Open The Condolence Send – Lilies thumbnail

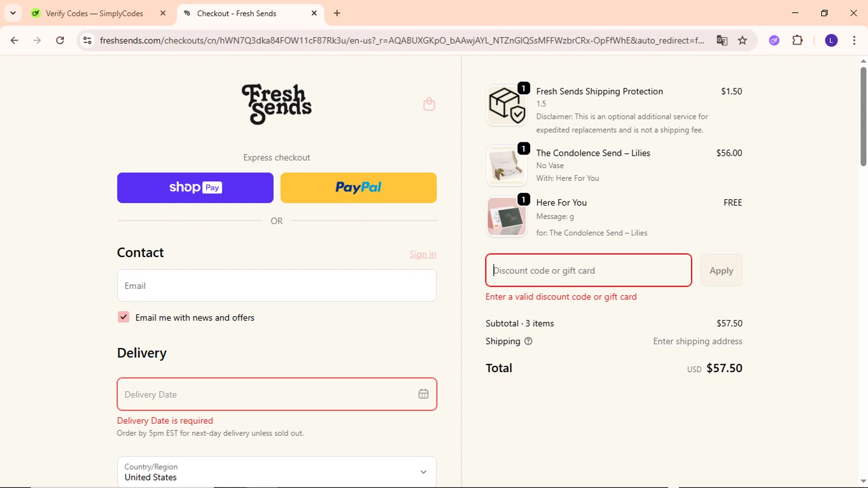pos(506,166)
